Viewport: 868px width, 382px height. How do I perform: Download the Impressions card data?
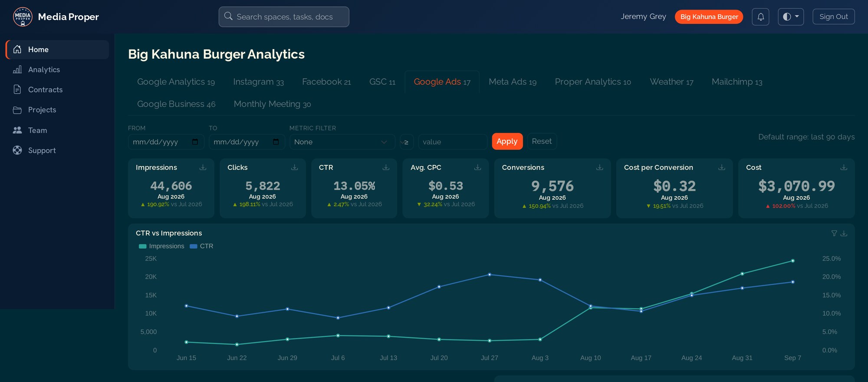coord(203,167)
